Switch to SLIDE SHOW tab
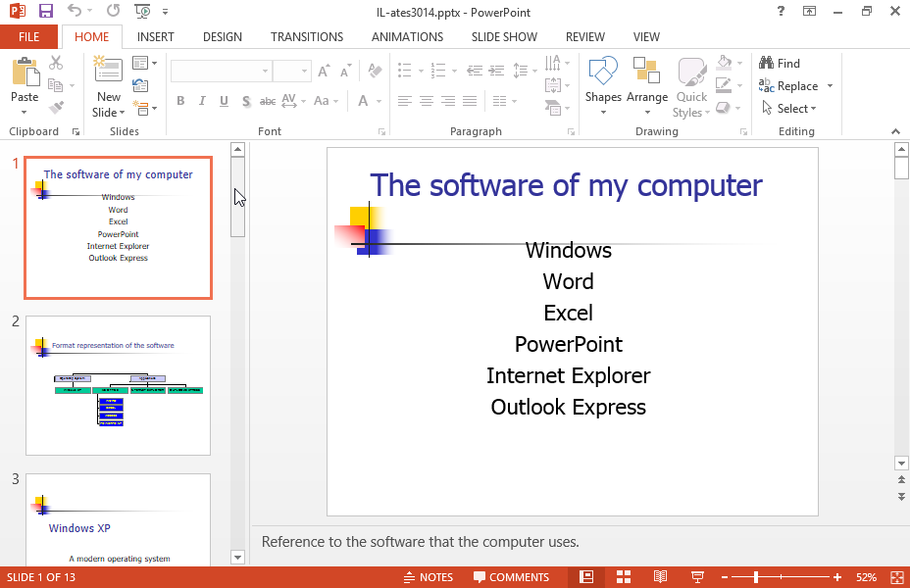The image size is (910, 588). (x=504, y=36)
